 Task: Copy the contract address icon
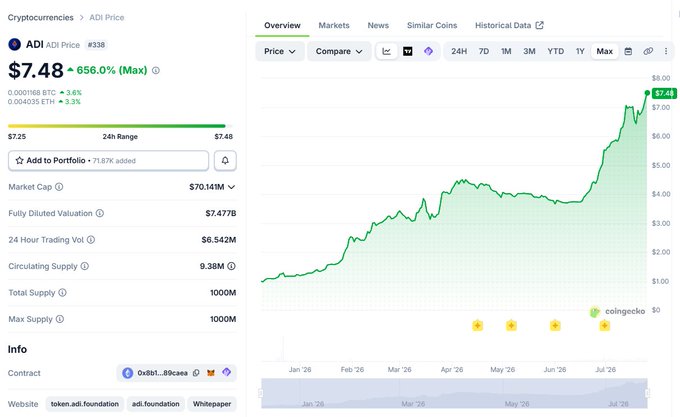tap(196, 373)
